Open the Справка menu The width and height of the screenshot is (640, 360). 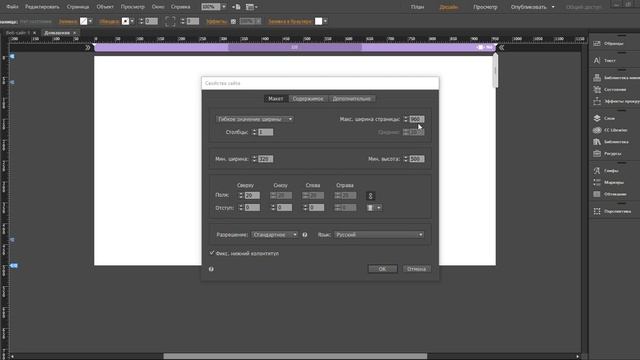180,7
